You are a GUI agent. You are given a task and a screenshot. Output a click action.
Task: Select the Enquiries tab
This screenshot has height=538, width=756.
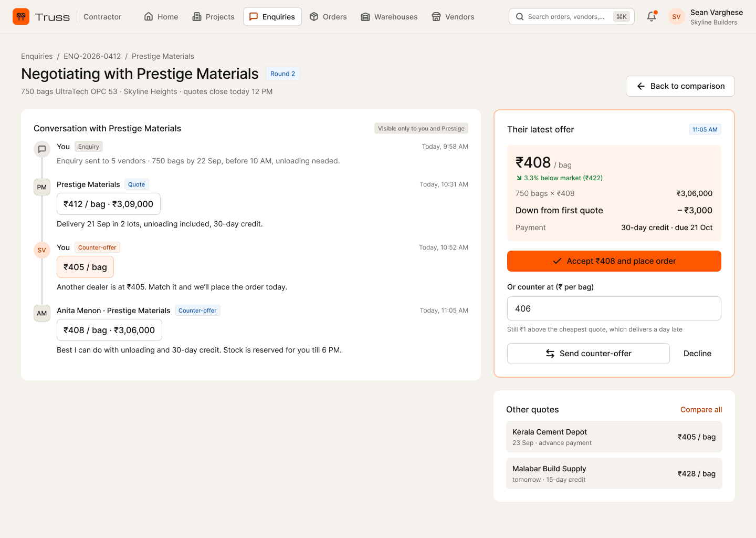click(272, 17)
